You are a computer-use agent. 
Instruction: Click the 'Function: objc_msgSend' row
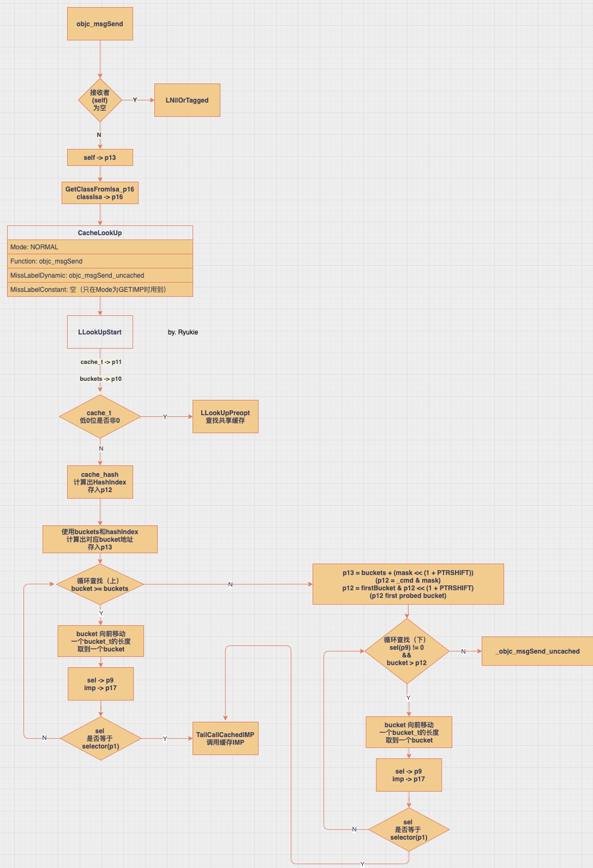click(x=100, y=261)
